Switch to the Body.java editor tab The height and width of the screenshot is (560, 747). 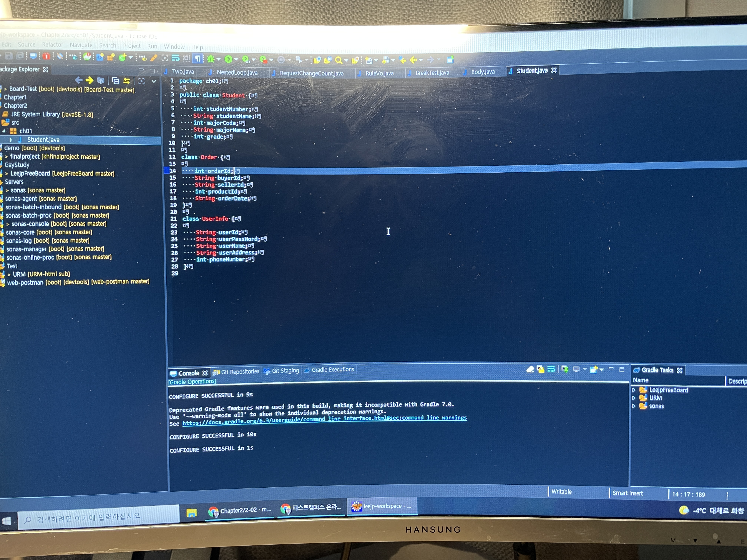(x=483, y=72)
